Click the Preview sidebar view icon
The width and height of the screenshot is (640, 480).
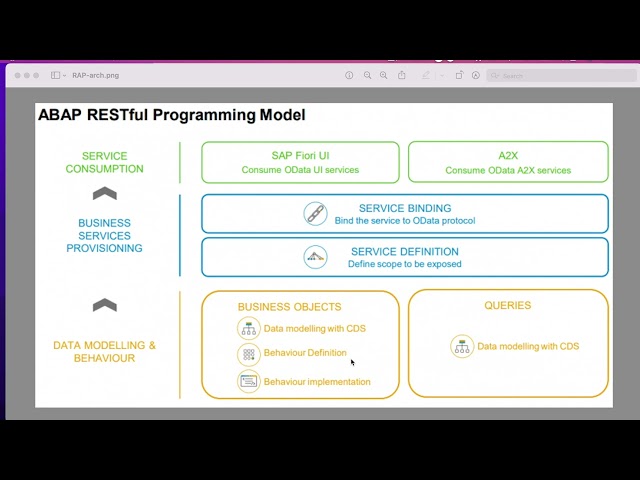pyautogui.click(x=55, y=76)
